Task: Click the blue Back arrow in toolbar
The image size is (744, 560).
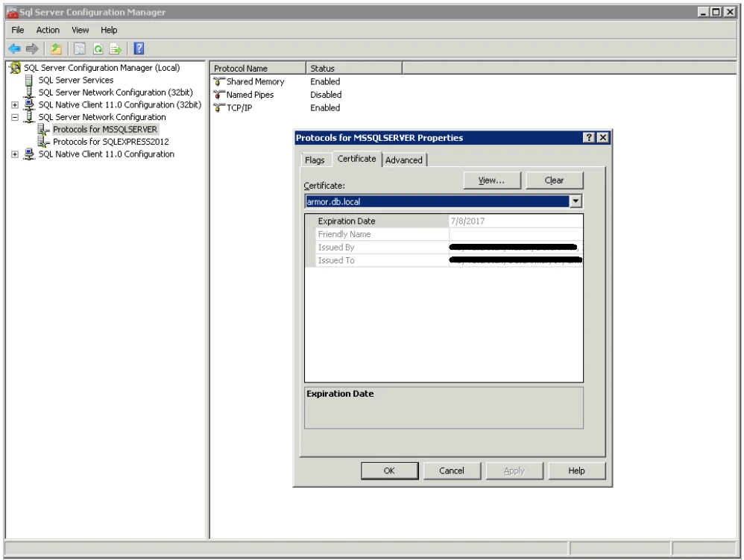Action: tap(14, 48)
